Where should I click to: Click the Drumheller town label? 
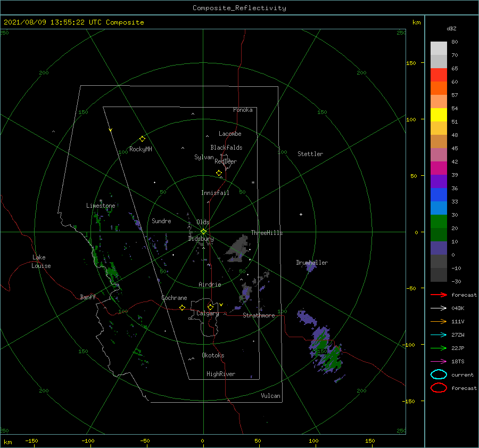coord(312,263)
